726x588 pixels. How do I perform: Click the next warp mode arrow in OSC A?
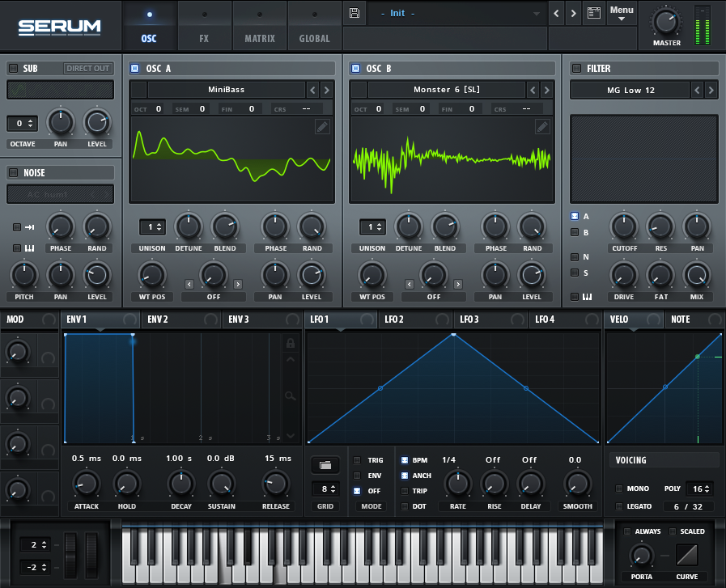(237, 284)
